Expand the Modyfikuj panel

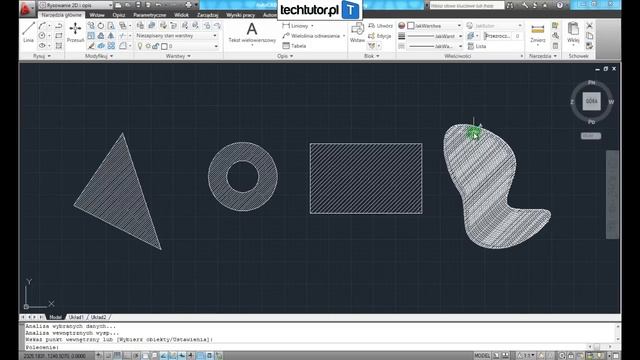coord(98,56)
